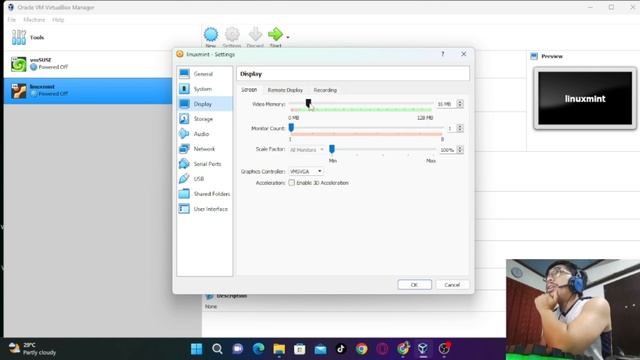This screenshot has height=360, width=640.
Task: Open Help menu
Action: [x=58, y=20]
